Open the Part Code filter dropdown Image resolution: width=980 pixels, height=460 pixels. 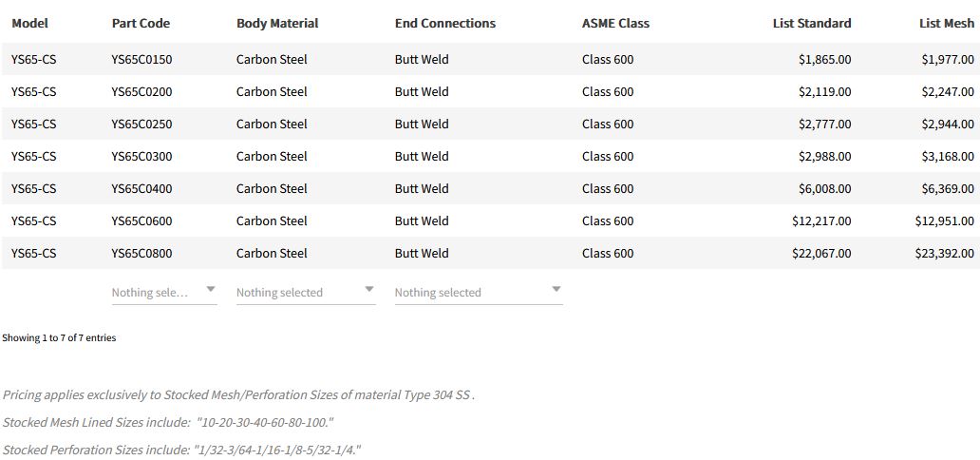[x=163, y=292]
